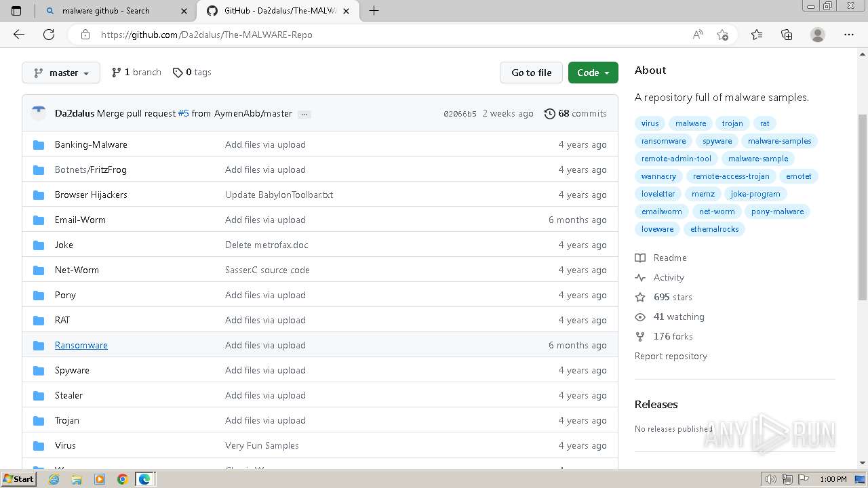
Task: View 41 watching users
Action: (x=670, y=317)
